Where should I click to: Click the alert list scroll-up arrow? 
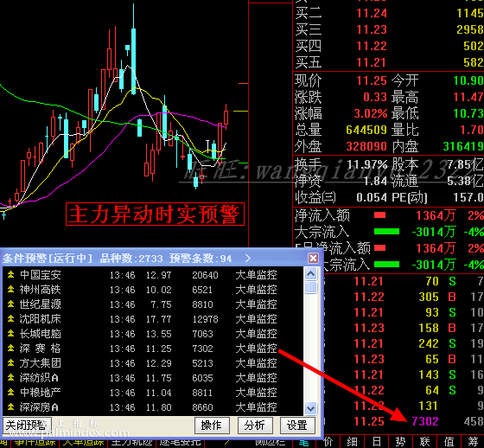(310, 274)
